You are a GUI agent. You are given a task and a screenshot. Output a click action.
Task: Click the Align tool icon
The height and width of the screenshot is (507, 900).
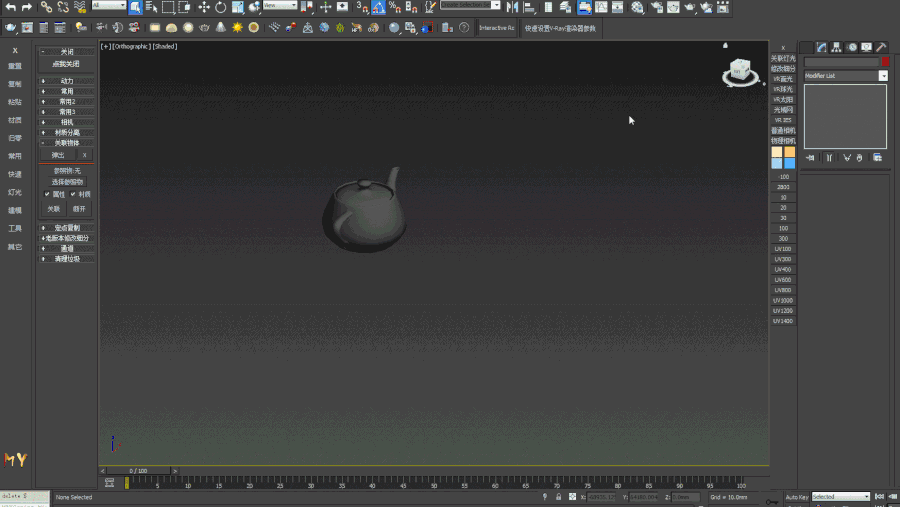point(529,7)
